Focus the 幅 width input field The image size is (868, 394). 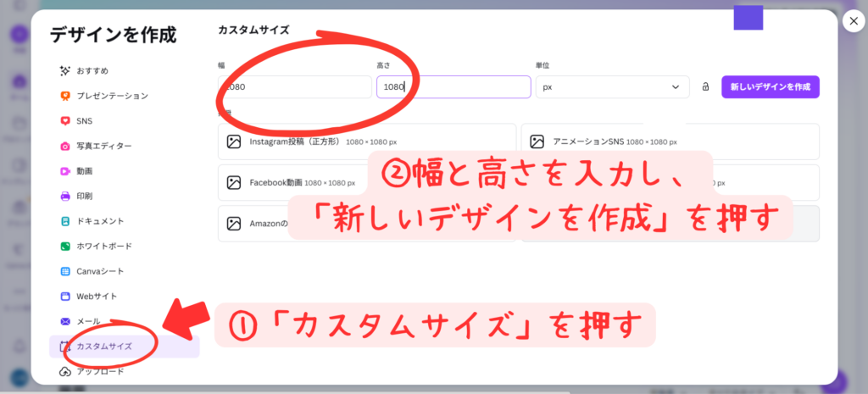click(x=295, y=87)
